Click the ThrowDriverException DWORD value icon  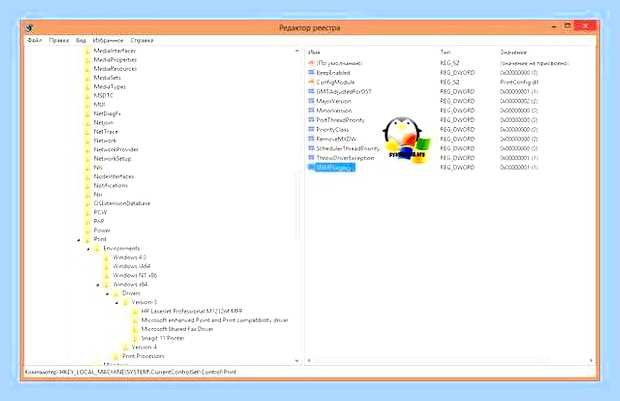click(x=311, y=158)
